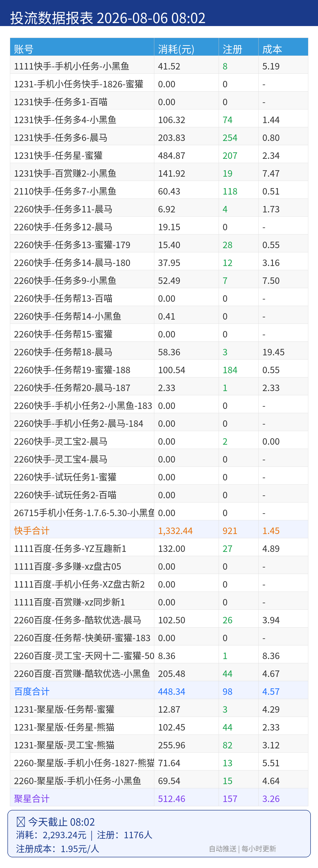This screenshot has height=868, width=318.
Task: Click registration count 207
Action: [230, 156]
